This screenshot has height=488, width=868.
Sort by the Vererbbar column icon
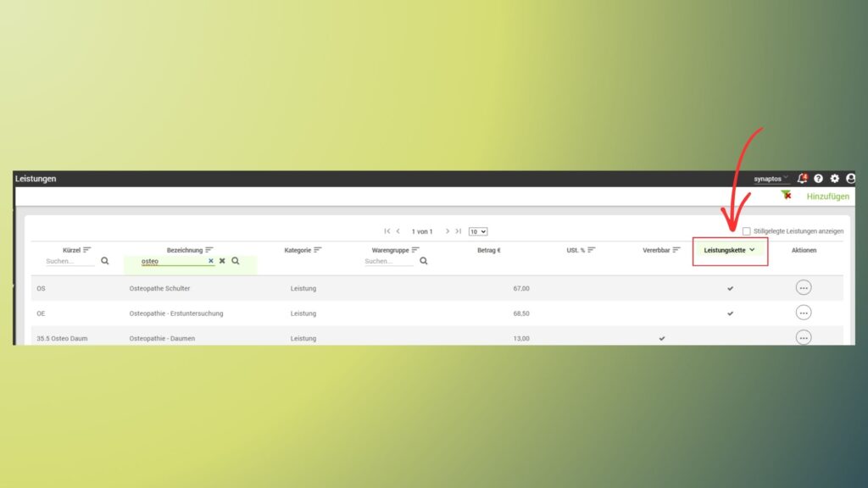click(x=676, y=250)
